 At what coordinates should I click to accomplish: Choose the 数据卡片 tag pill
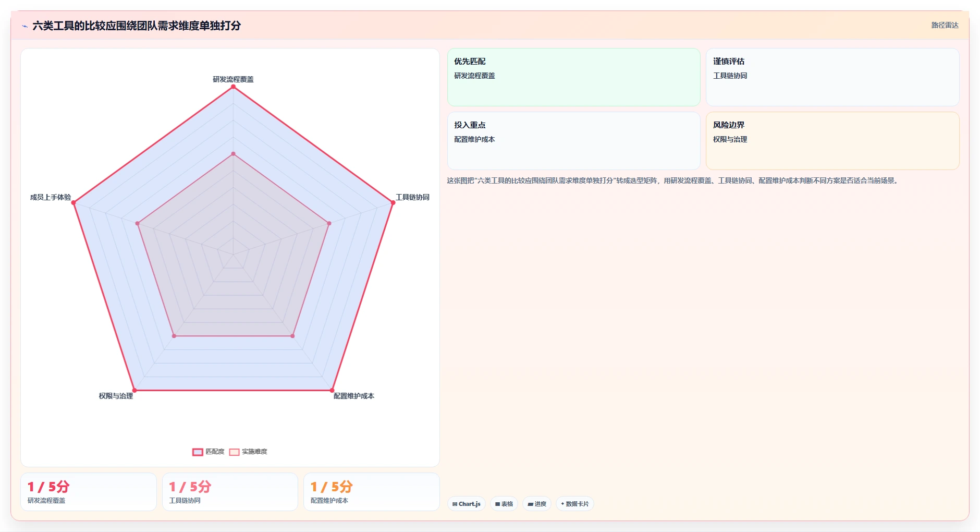pyautogui.click(x=575, y=504)
